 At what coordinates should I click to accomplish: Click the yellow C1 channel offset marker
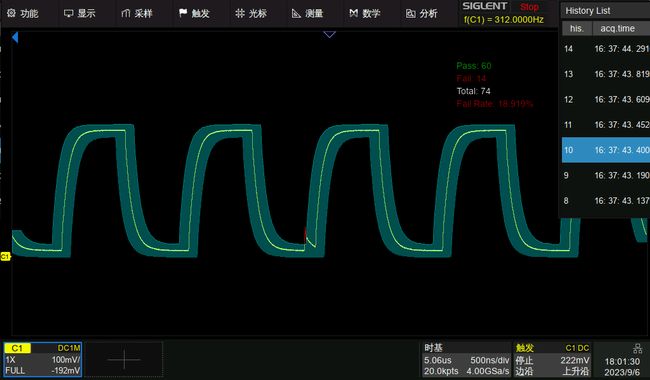coord(5,257)
